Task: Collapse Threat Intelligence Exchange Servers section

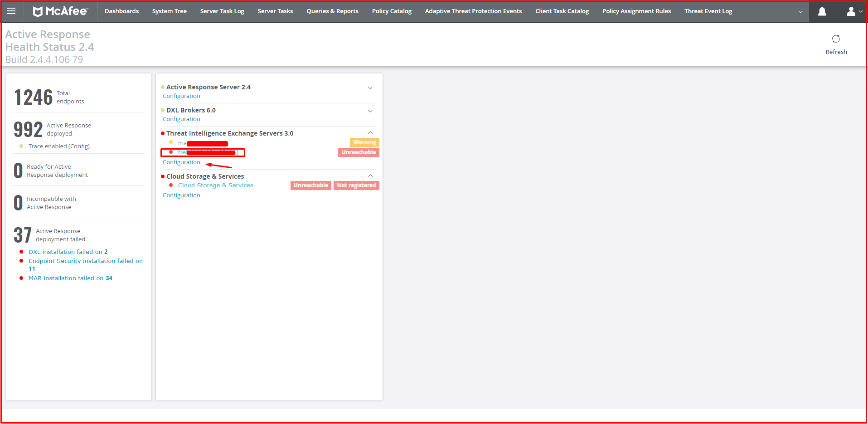Action: (x=370, y=132)
